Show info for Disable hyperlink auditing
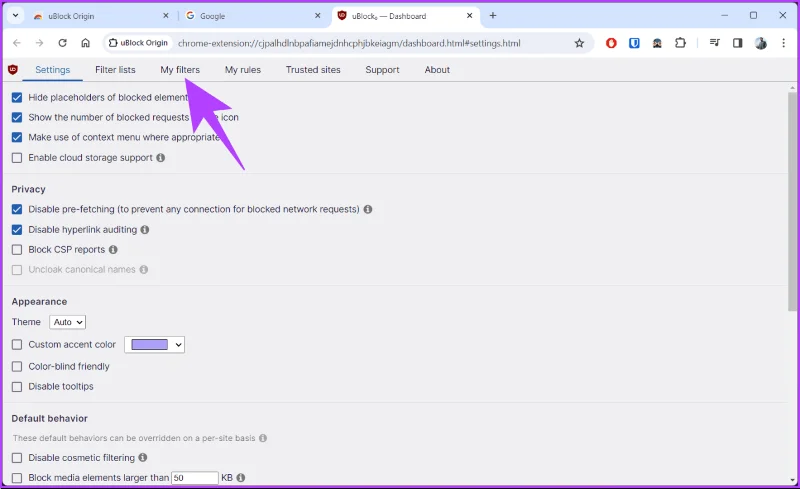This screenshot has width=800, height=489. [x=145, y=230]
